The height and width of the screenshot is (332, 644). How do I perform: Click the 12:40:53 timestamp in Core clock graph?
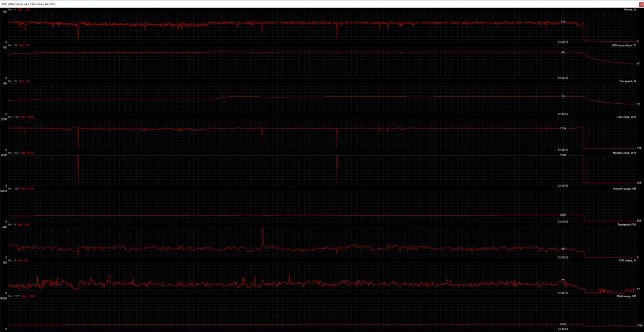click(563, 150)
